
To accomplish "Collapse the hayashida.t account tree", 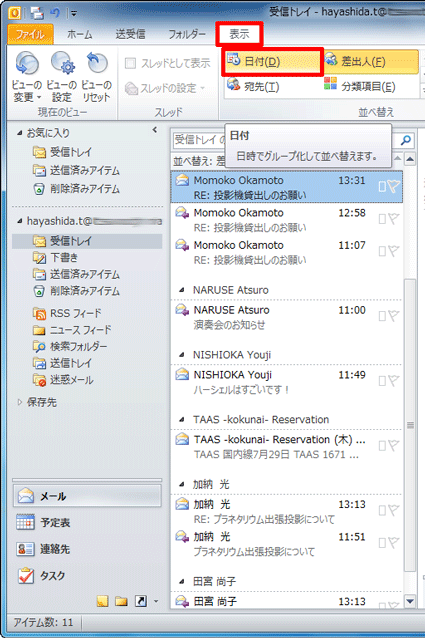I will click(x=20, y=221).
